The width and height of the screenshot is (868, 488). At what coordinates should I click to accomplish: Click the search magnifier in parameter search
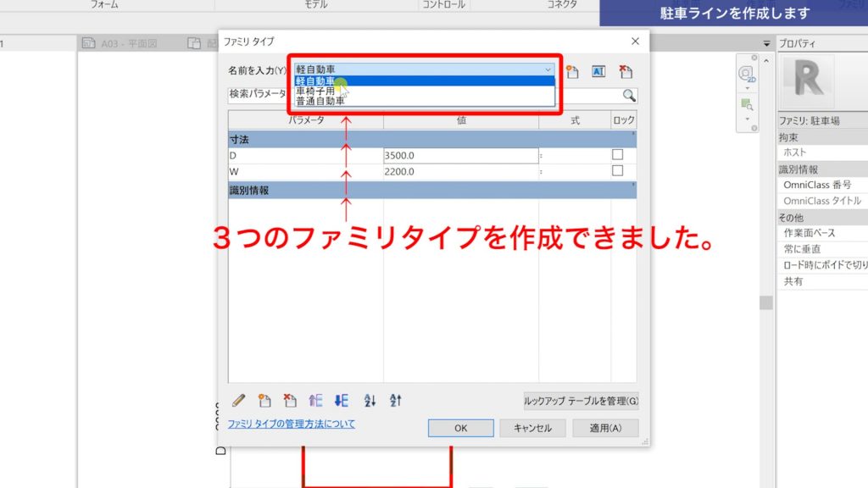(627, 95)
